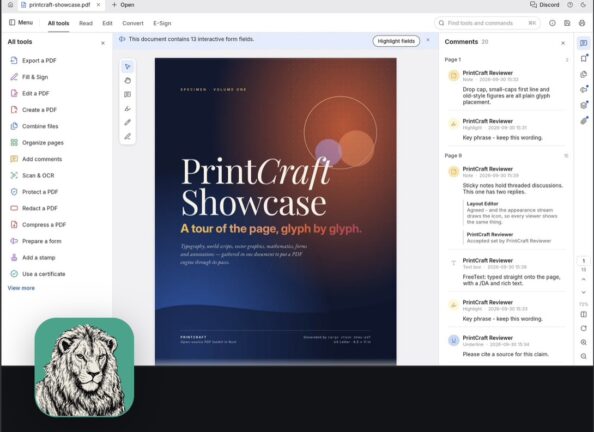Click the print icon in top toolbar

click(x=582, y=23)
